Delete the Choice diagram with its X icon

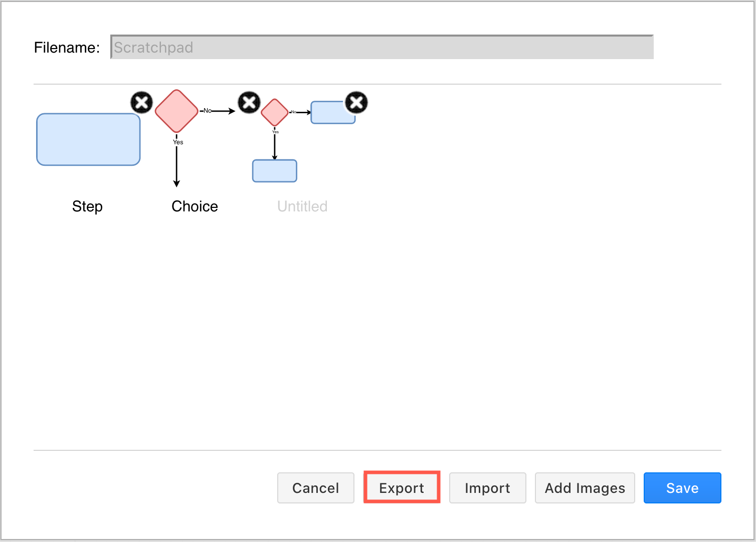point(249,102)
